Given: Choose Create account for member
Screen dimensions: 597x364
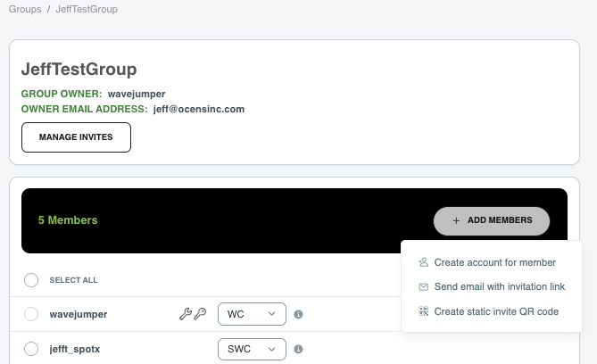Looking at the screenshot, I should (495, 262).
